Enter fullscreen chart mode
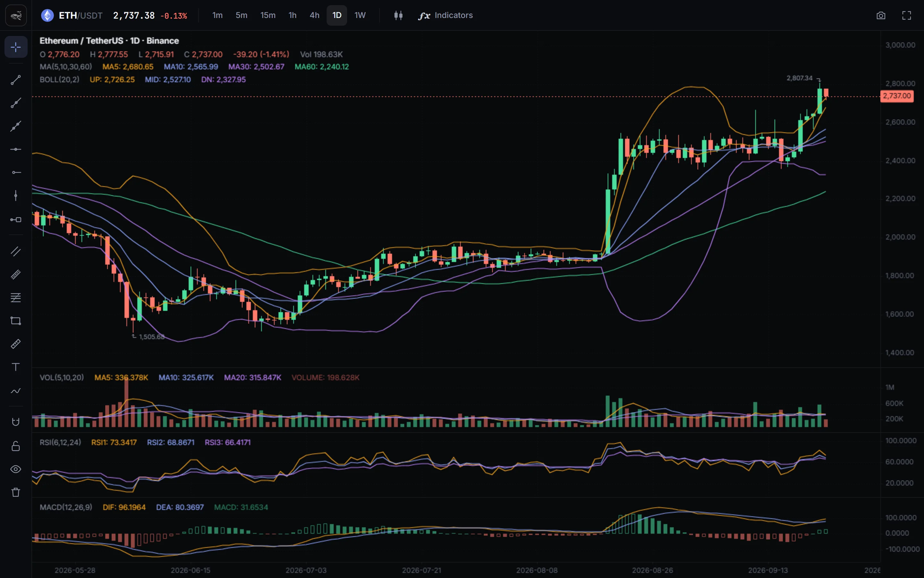Screen dimensions: 924x578 pyautogui.click(x=906, y=15)
